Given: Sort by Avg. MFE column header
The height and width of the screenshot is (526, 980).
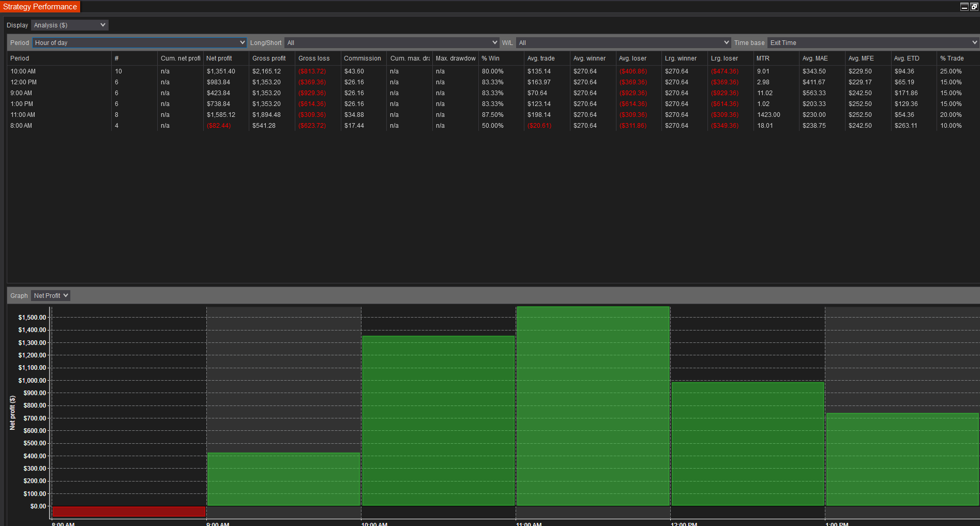Looking at the screenshot, I should [x=867, y=58].
